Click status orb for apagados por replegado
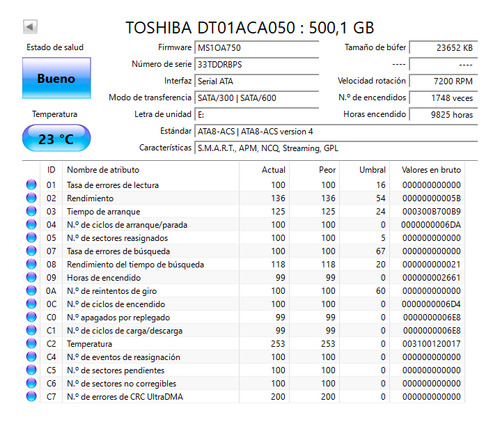 click(31, 317)
